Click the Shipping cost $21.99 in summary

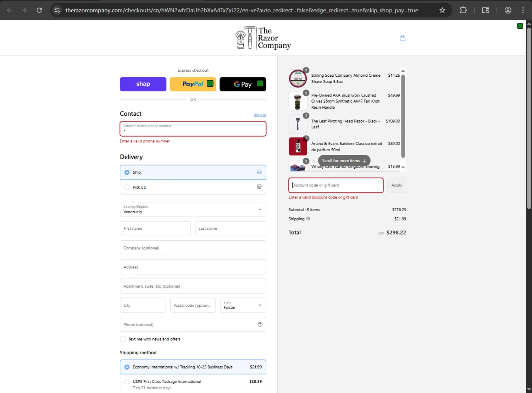pyautogui.click(x=400, y=219)
